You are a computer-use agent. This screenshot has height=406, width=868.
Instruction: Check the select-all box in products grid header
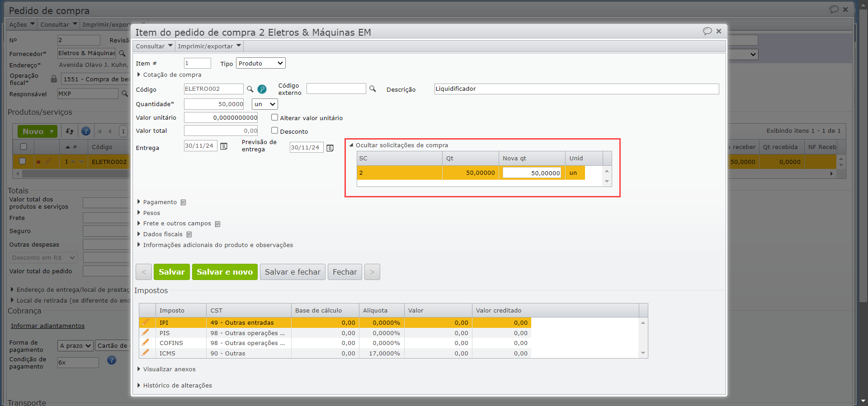(24, 146)
